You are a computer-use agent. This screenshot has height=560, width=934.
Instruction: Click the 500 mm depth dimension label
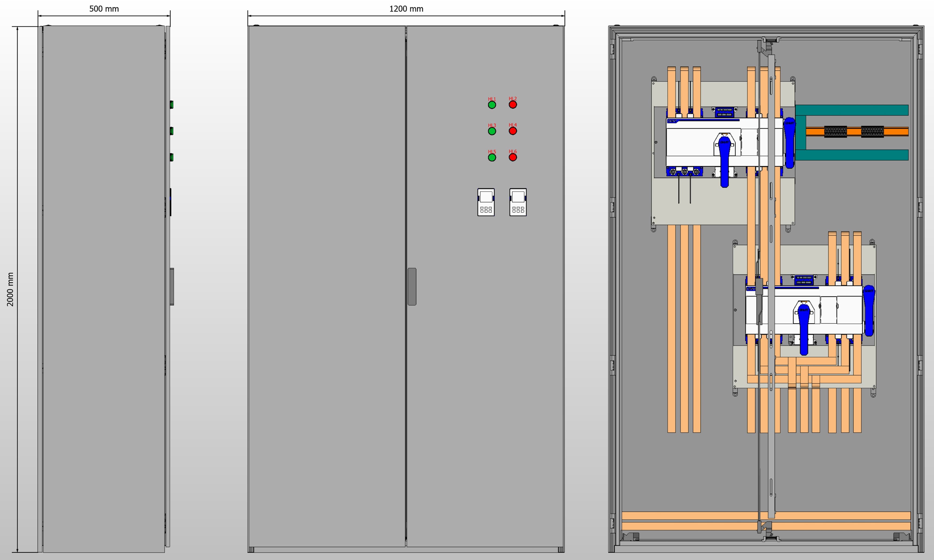click(x=104, y=9)
